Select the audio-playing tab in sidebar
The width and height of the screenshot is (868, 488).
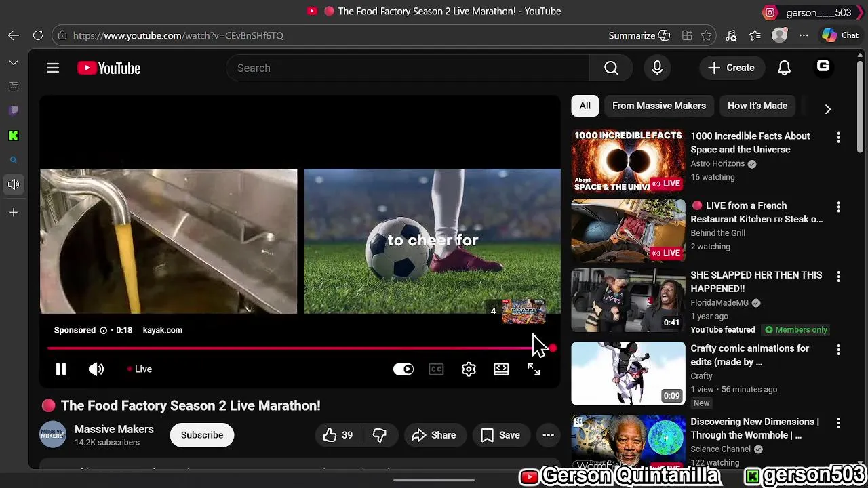click(x=14, y=184)
